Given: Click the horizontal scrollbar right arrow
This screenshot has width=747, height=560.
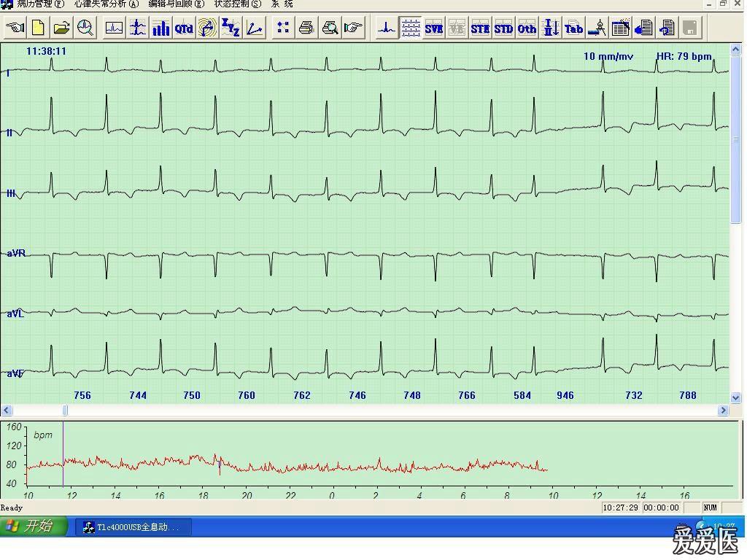Looking at the screenshot, I should click(724, 411).
